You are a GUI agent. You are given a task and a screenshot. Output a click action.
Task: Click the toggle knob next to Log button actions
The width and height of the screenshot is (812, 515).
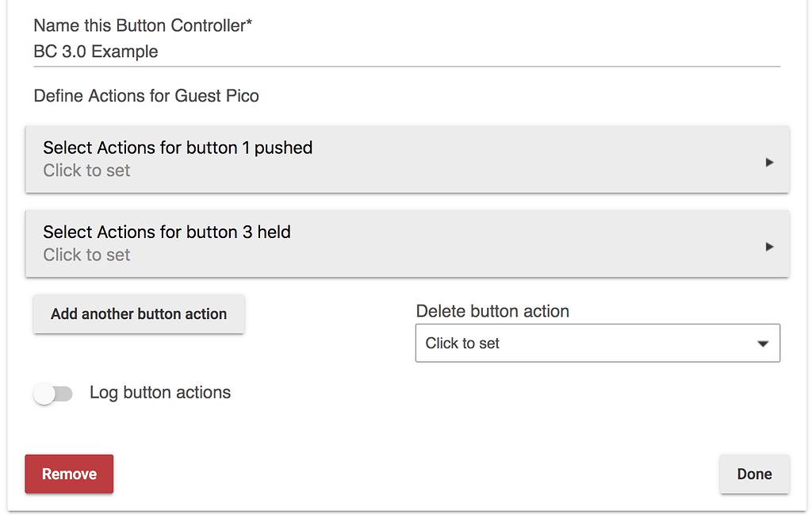[45, 393]
